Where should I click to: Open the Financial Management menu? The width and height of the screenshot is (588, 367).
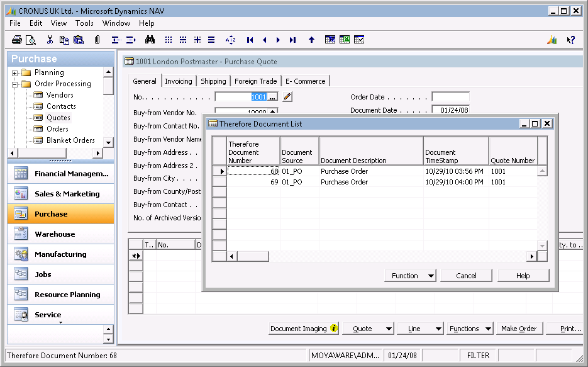tap(61, 174)
